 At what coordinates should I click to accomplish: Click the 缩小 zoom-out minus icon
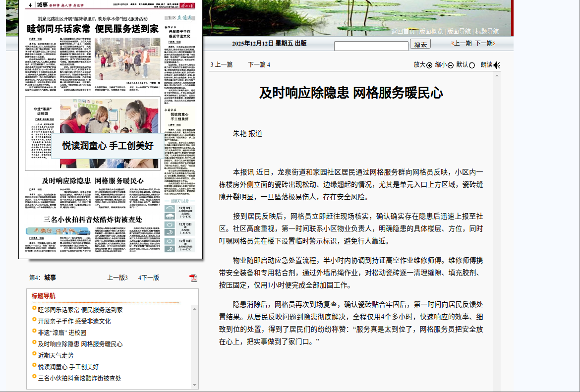[x=451, y=65]
